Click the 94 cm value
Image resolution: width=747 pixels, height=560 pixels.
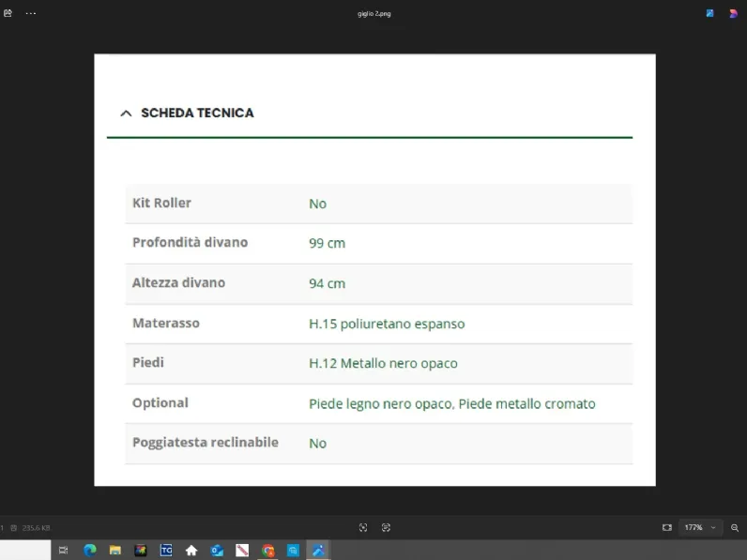[x=327, y=284]
